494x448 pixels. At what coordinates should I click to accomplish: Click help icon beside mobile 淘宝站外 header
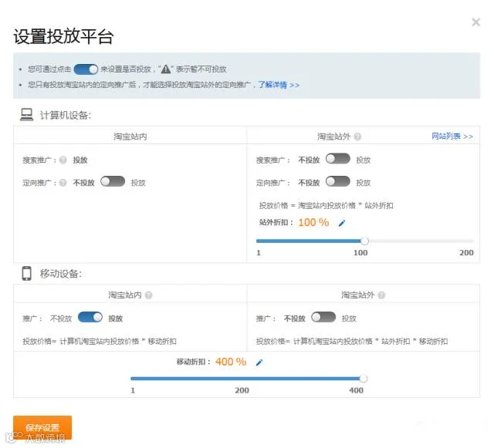tap(381, 295)
